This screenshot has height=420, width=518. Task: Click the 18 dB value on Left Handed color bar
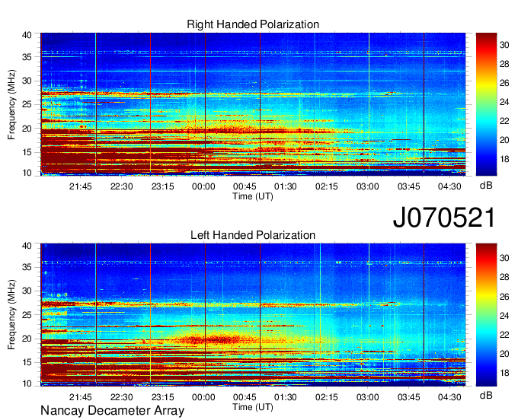click(504, 373)
